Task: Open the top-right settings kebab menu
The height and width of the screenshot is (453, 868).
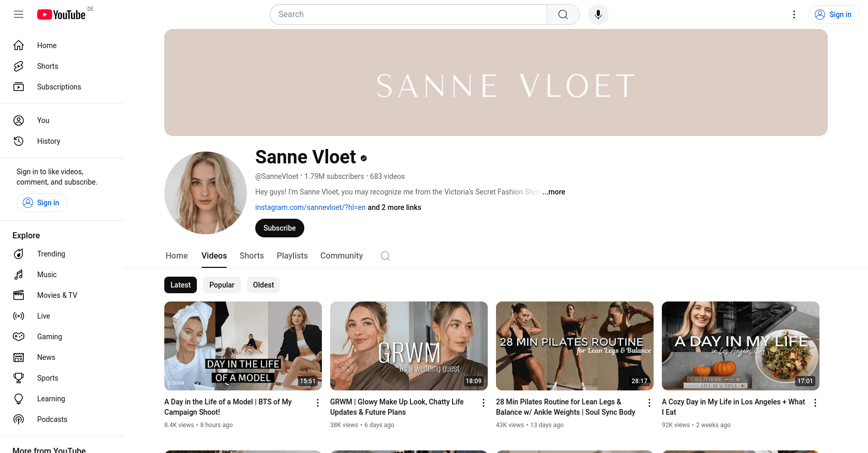Action: [794, 14]
